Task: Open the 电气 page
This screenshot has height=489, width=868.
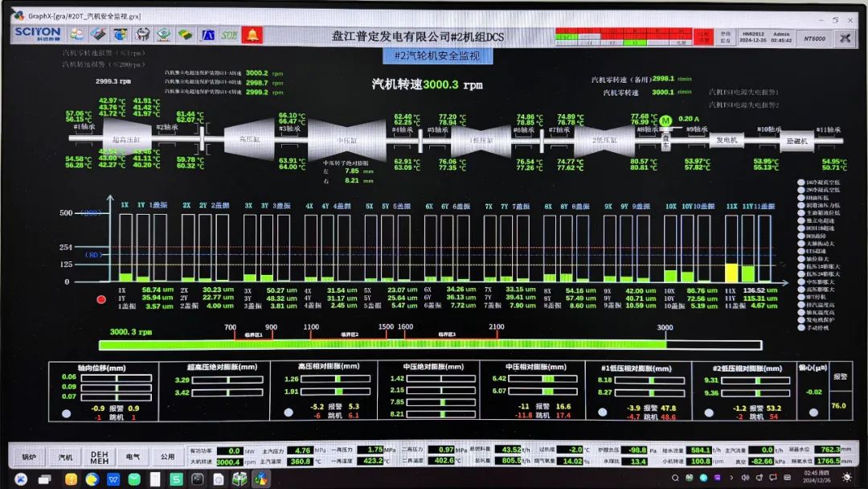Action: [133, 456]
